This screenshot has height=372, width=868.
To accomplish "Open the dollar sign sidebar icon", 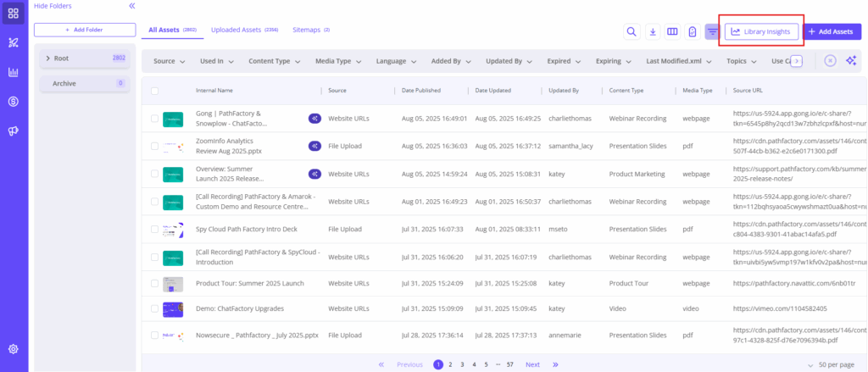I will click(14, 102).
